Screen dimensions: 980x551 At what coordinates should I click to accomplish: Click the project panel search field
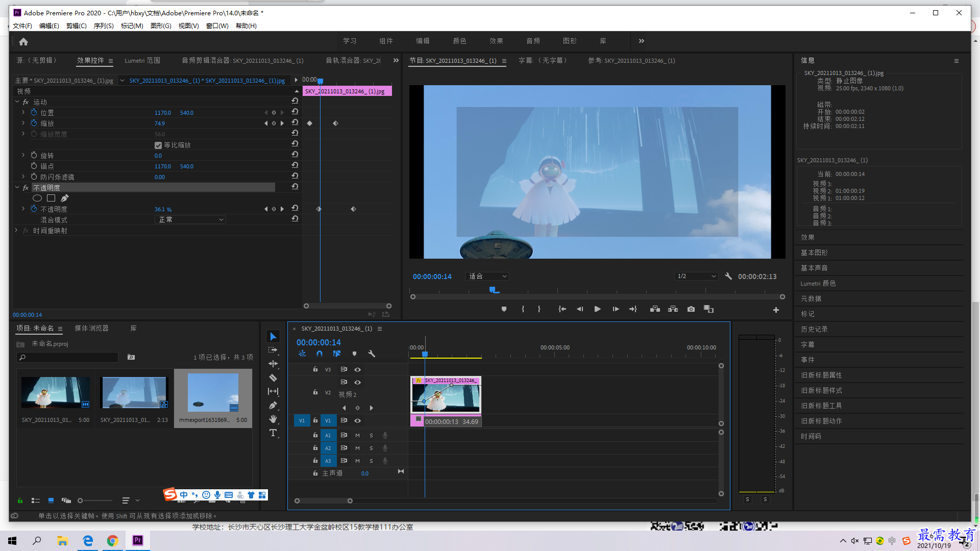click(67, 357)
